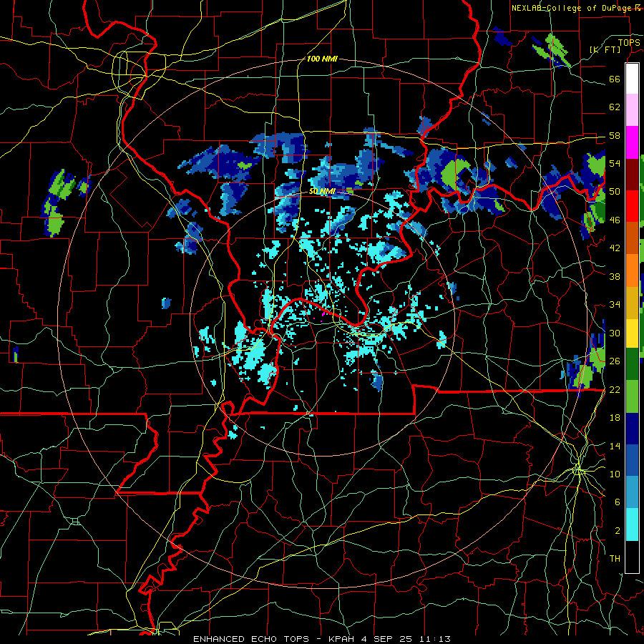The width and height of the screenshot is (644, 644).
Task: Pick the bright yellow legend swatch
Action: pyautogui.click(x=632, y=333)
